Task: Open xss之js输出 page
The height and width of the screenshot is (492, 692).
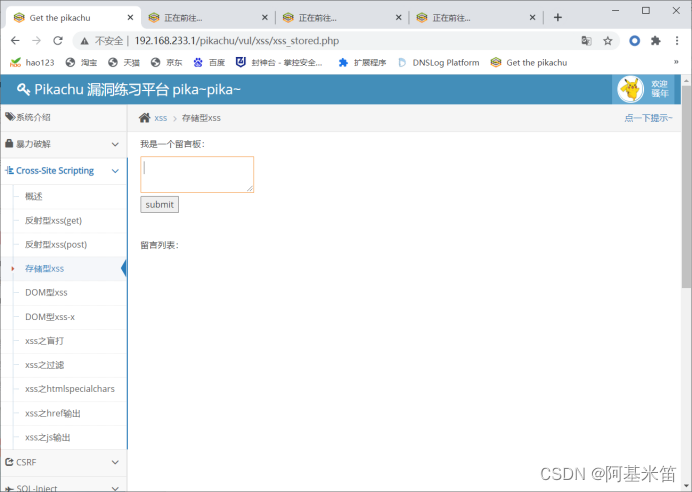Action: 48,438
